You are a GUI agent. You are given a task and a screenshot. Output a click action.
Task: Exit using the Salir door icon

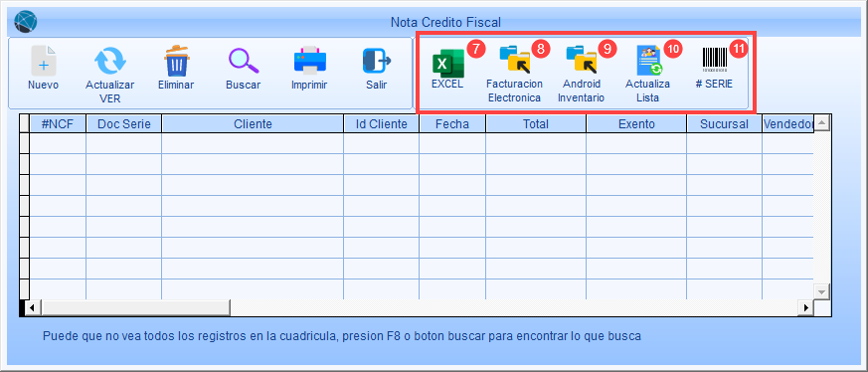[x=377, y=61]
